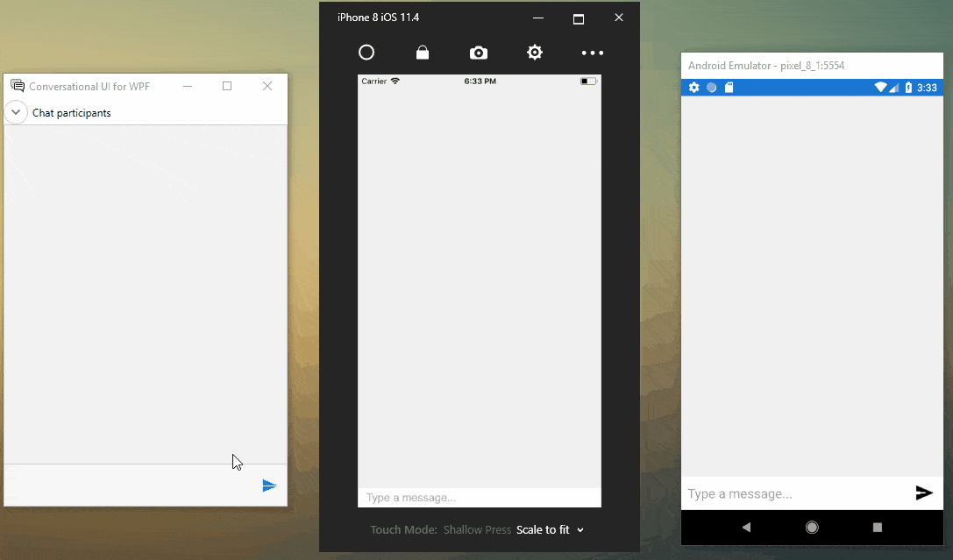Click the iPhone battery status icon

click(588, 81)
